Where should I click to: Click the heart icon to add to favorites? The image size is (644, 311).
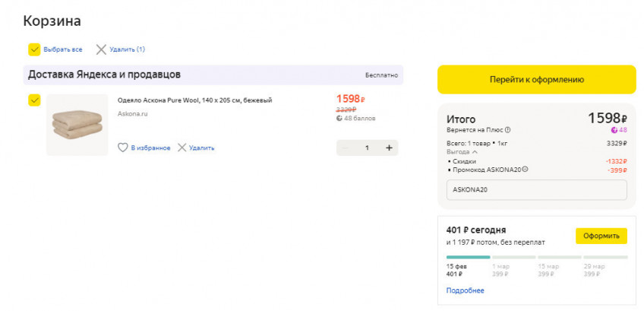point(123,148)
